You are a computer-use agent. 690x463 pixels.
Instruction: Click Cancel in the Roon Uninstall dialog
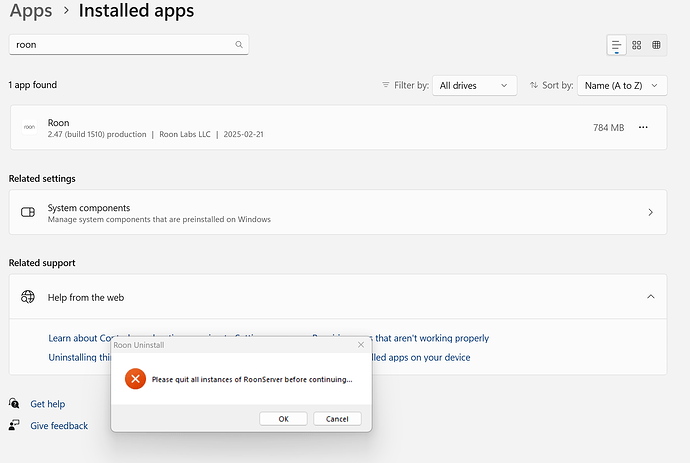(337, 419)
